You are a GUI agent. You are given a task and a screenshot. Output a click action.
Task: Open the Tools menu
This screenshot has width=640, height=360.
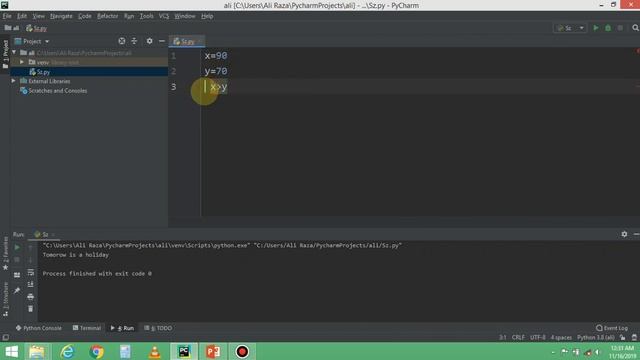tap(147, 16)
